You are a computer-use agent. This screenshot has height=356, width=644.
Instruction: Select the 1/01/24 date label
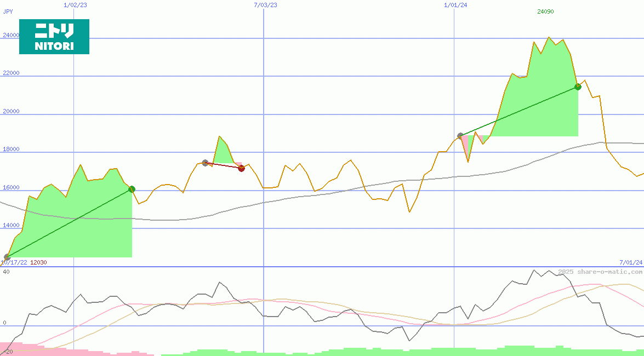point(455,5)
